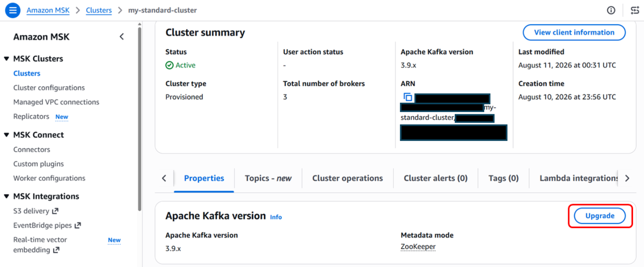This screenshot has width=644, height=267.
Task: Select Clusters in the sidebar
Action: pyautogui.click(x=27, y=73)
